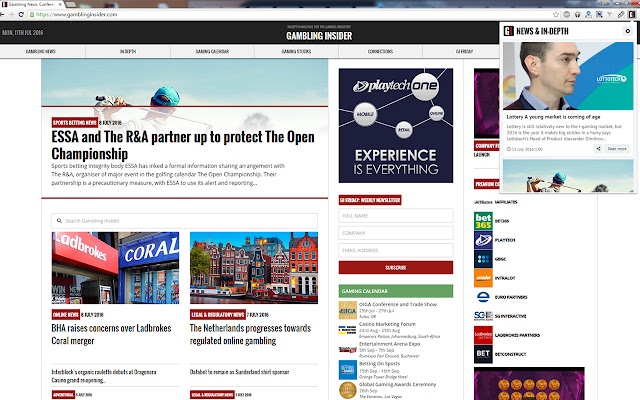Screen dimensions: 640x400
Task: Open the Gaming Calendar menu item
Action: coord(212,51)
